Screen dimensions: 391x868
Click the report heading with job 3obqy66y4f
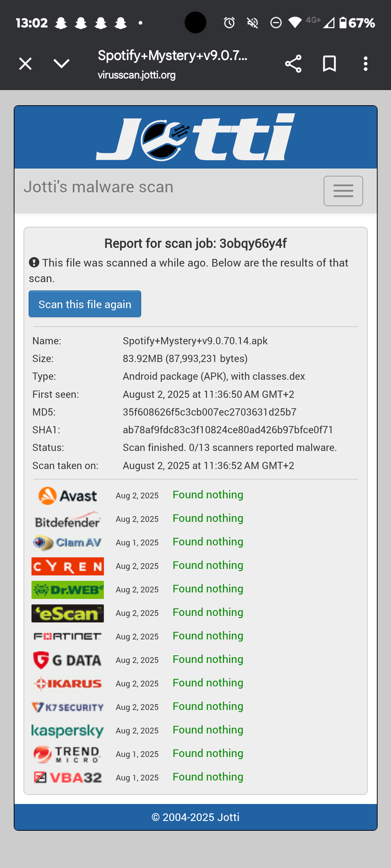point(195,243)
